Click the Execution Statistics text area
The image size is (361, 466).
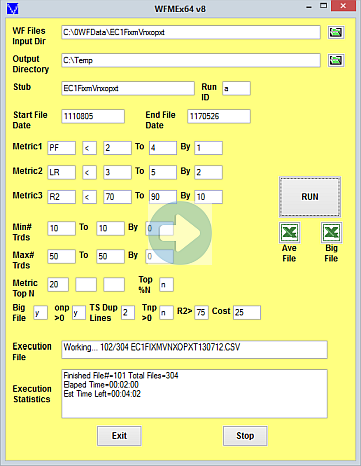194,393
